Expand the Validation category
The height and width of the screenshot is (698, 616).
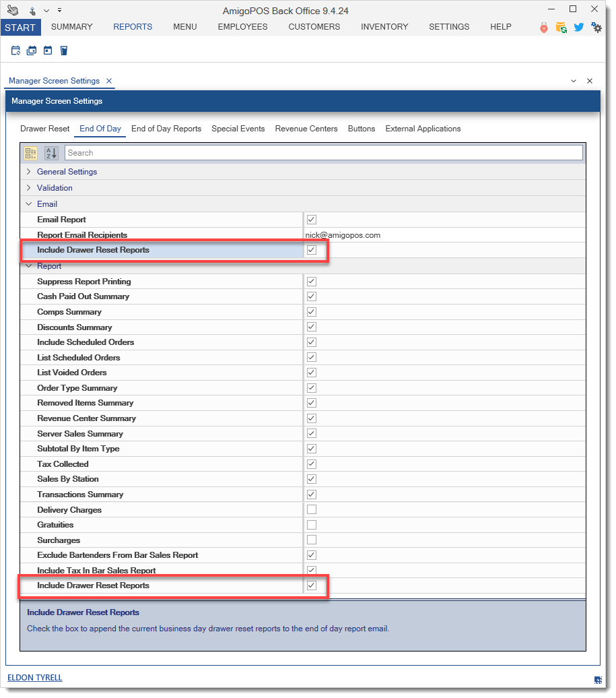(x=28, y=188)
